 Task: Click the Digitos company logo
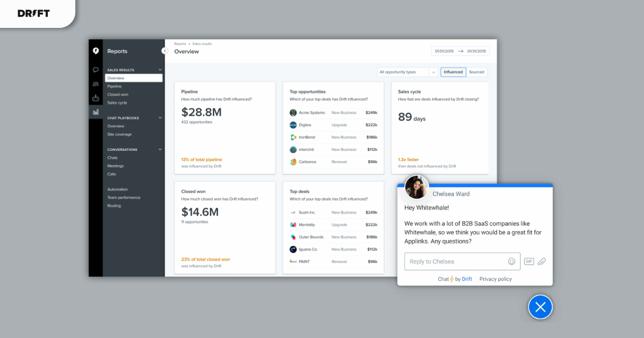tap(293, 125)
